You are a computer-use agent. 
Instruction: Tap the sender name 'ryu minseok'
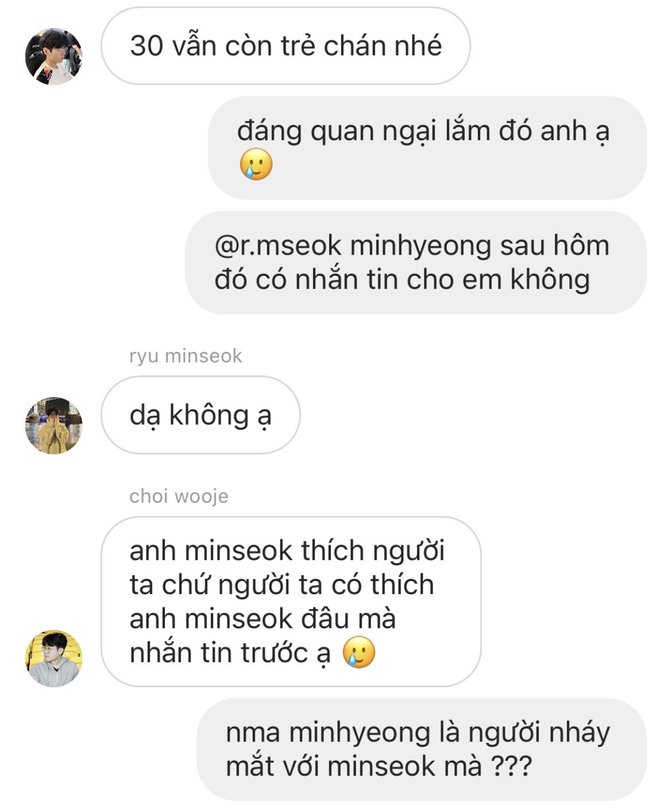186,356
